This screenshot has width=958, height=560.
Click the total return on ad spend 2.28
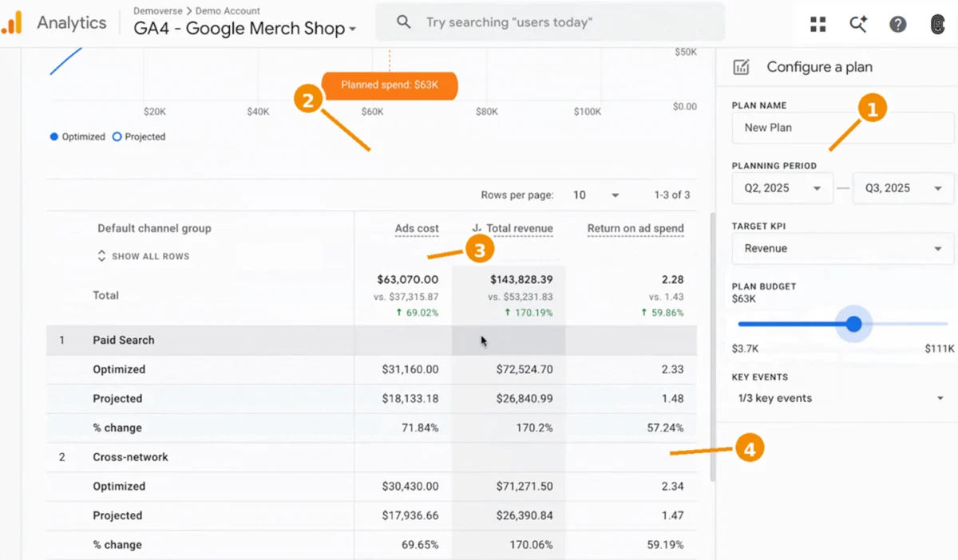[x=673, y=279]
